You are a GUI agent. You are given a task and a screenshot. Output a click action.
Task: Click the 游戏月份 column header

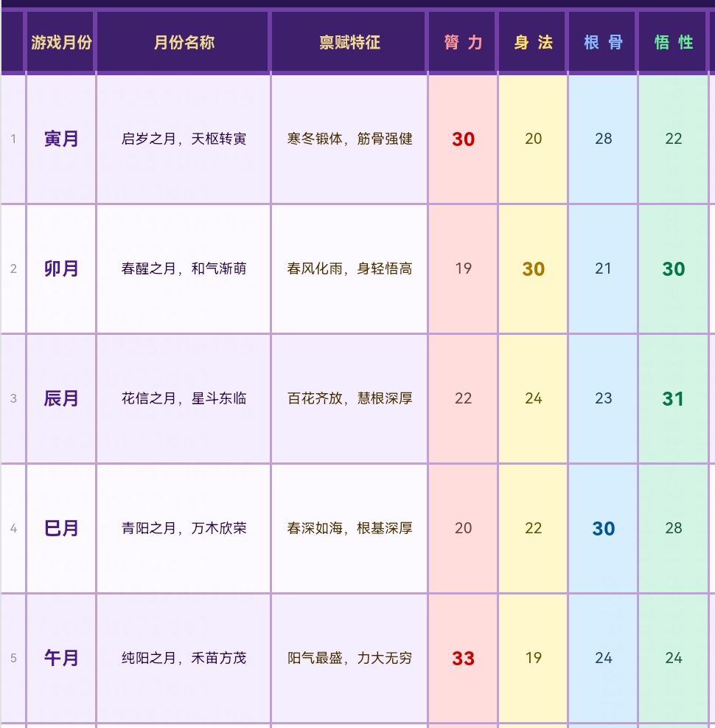61,42
